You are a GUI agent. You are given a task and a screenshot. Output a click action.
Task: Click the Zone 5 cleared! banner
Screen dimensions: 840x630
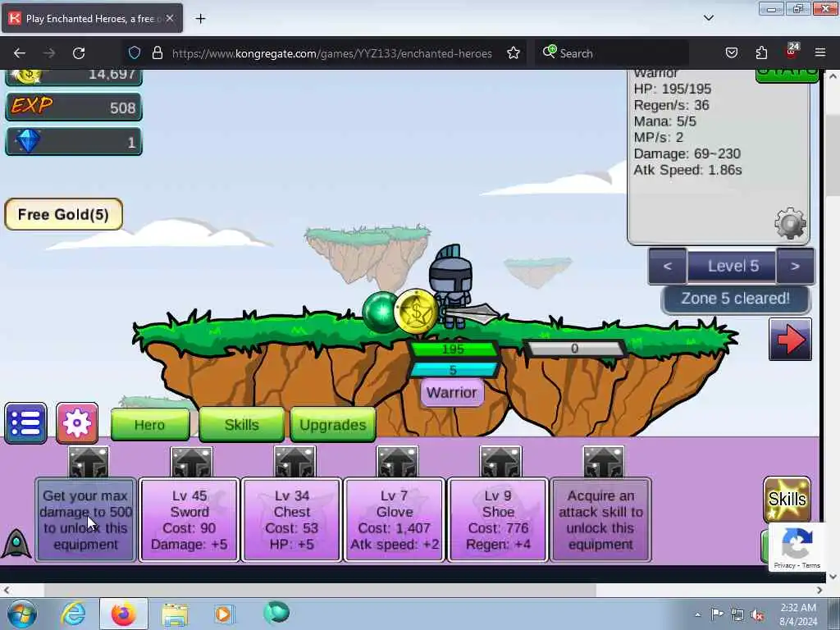(736, 299)
